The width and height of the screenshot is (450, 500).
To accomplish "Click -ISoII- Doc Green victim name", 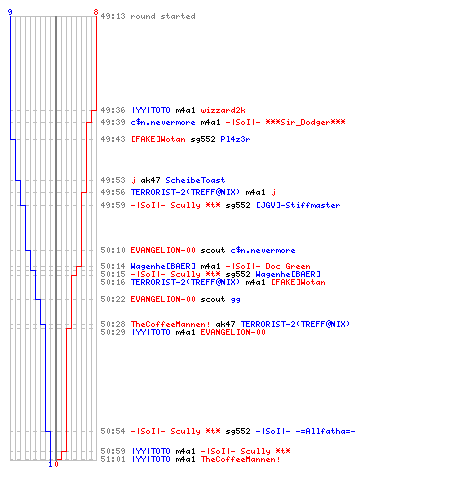I will click(268, 266).
